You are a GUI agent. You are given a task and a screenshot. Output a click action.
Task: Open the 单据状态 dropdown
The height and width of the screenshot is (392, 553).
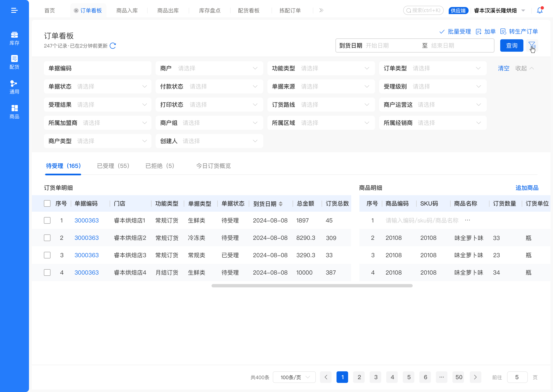pyautogui.click(x=98, y=86)
